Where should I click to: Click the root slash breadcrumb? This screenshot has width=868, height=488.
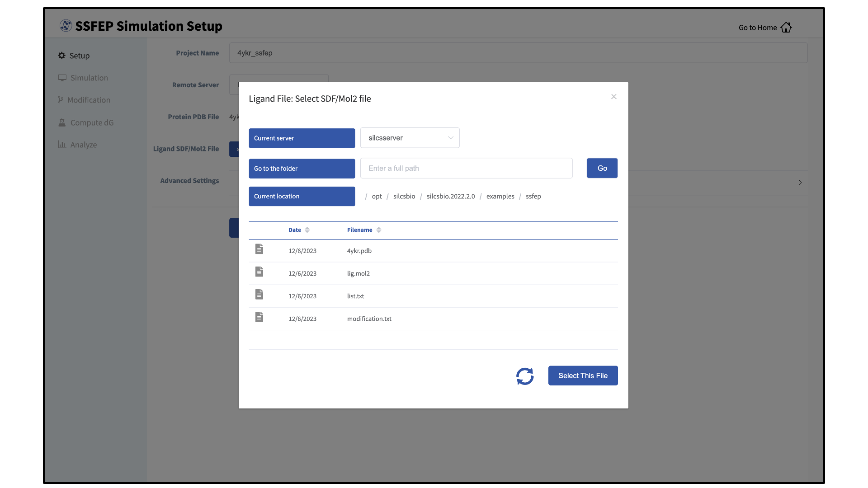366,196
